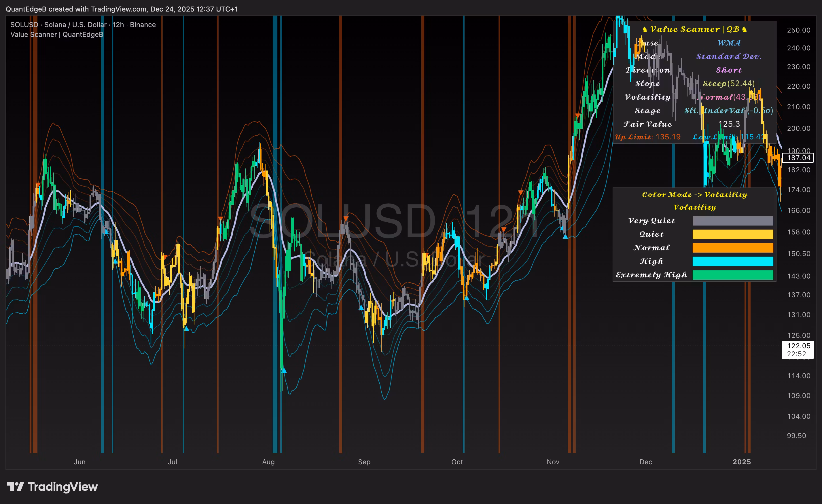Click the Fair Value 125.3 table cell
This screenshot has width=822, height=504.
pos(729,124)
